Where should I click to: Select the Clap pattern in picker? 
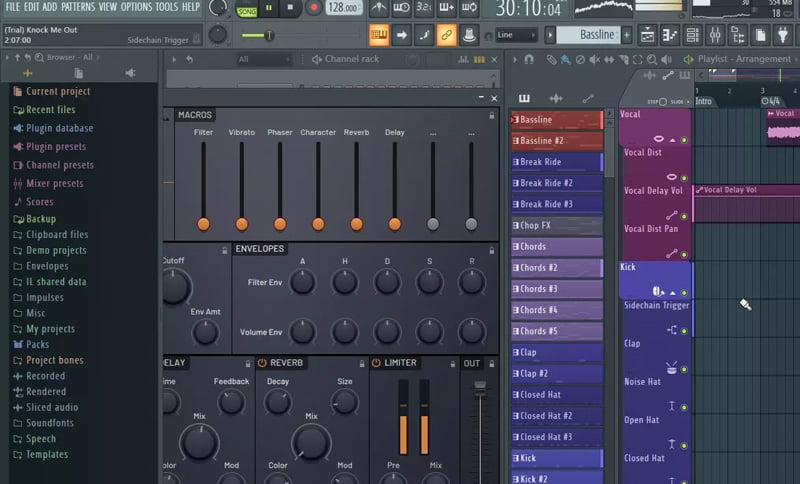pyautogui.click(x=557, y=352)
